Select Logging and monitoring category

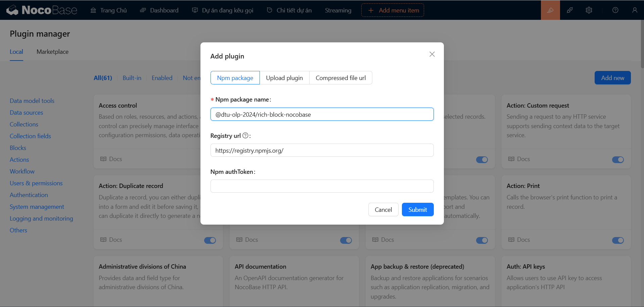[x=41, y=218]
